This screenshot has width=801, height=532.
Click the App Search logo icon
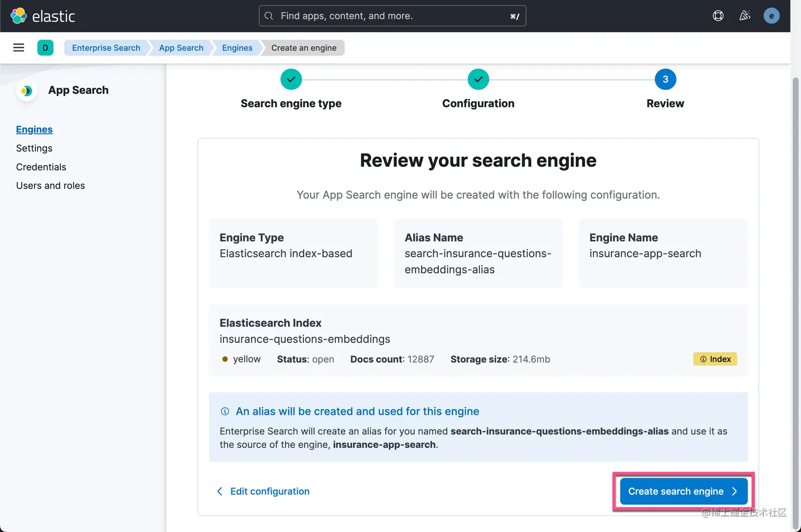[x=26, y=91]
